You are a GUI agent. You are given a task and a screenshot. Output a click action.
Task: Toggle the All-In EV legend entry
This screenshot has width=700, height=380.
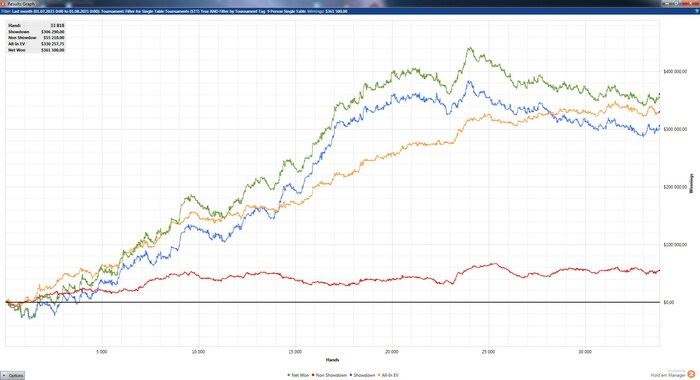click(x=388, y=376)
